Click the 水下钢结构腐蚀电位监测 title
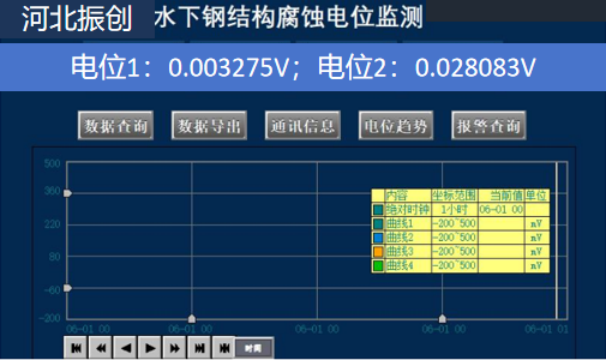Viewport: 606px width, 360px height. 288,17
